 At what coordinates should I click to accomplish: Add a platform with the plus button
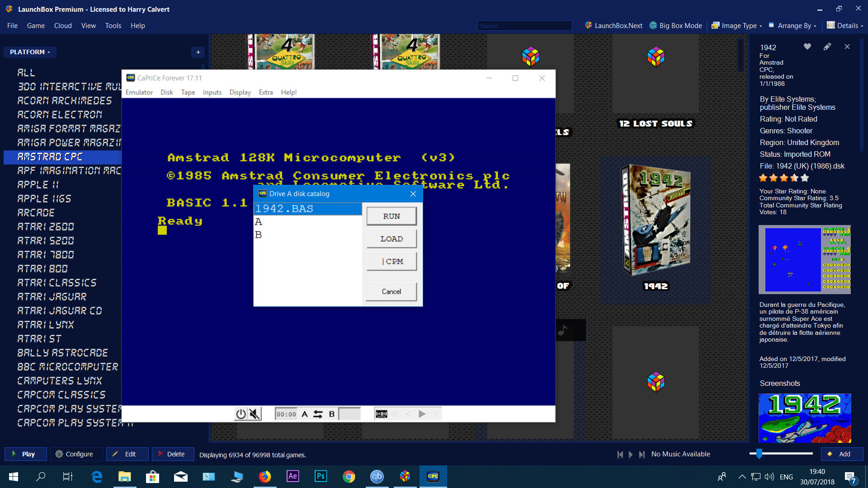pyautogui.click(x=198, y=52)
